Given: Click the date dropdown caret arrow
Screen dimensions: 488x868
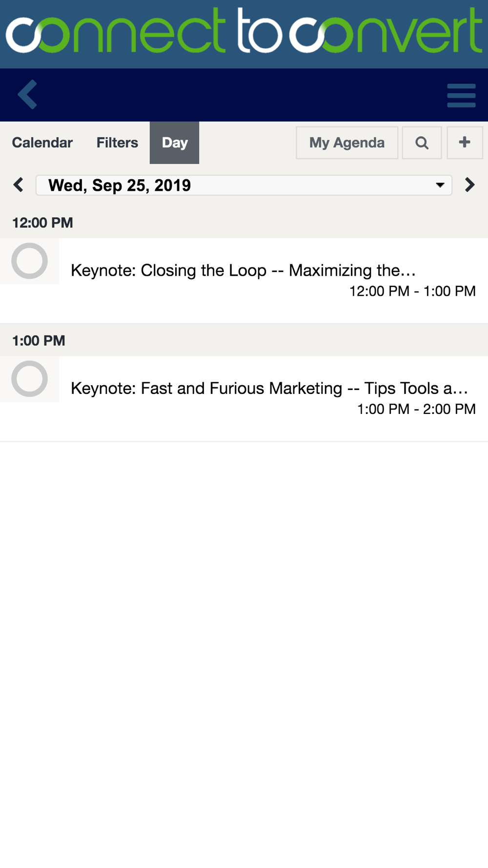Looking at the screenshot, I should [440, 186].
